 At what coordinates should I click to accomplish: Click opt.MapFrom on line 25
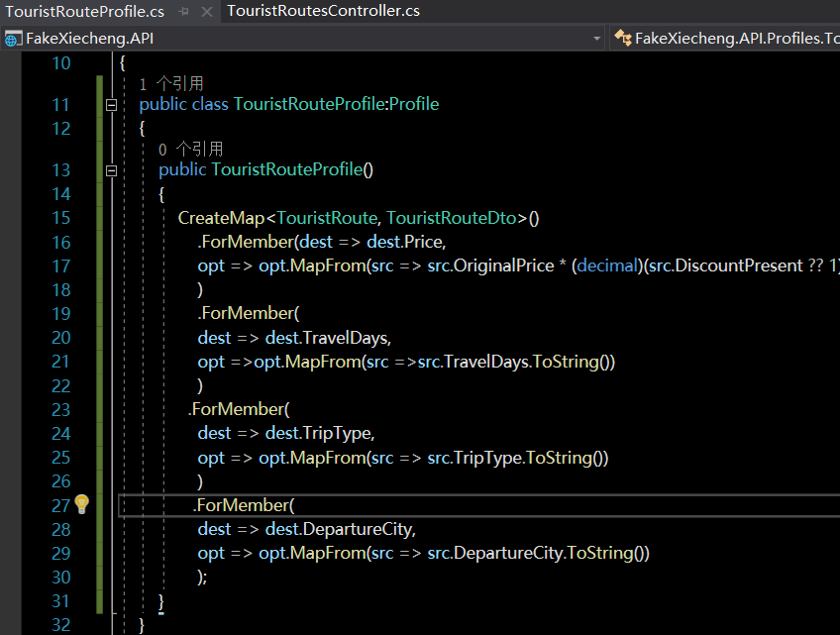[x=311, y=458]
